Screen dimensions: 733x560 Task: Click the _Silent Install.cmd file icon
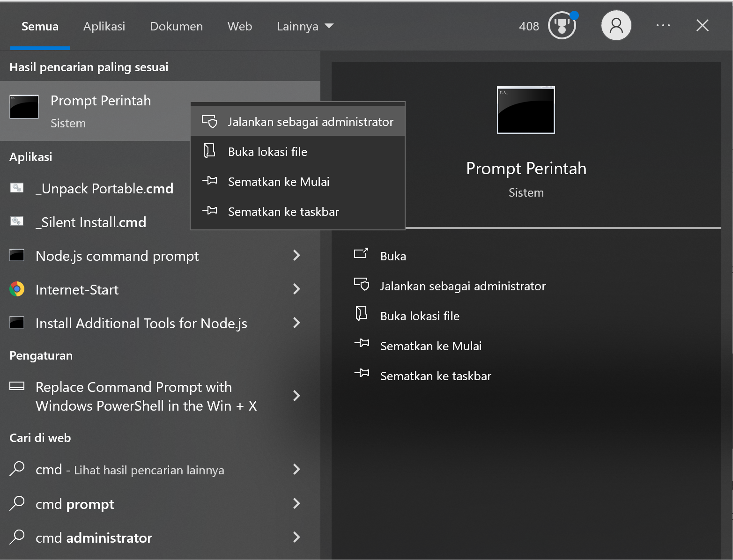[x=17, y=221]
